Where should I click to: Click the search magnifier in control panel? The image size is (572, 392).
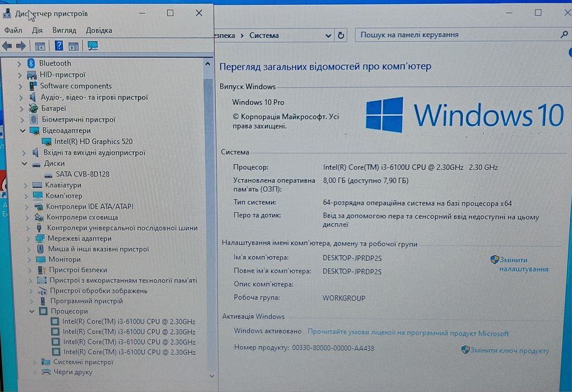pos(563,35)
